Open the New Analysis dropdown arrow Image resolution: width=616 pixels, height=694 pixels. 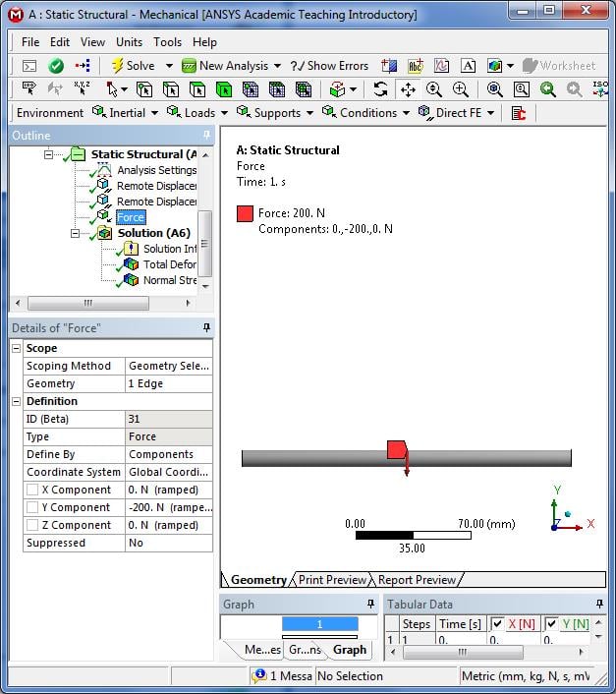click(277, 66)
